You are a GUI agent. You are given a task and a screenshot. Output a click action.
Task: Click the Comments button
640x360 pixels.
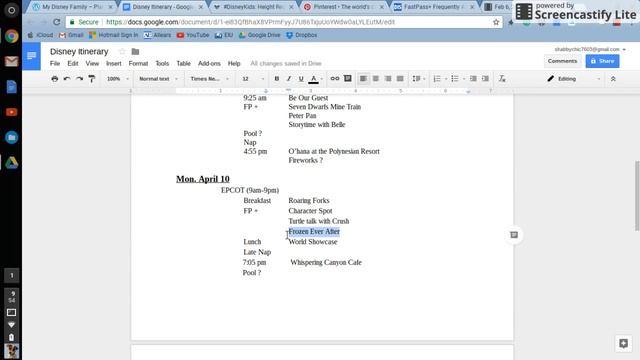click(x=562, y=61)
